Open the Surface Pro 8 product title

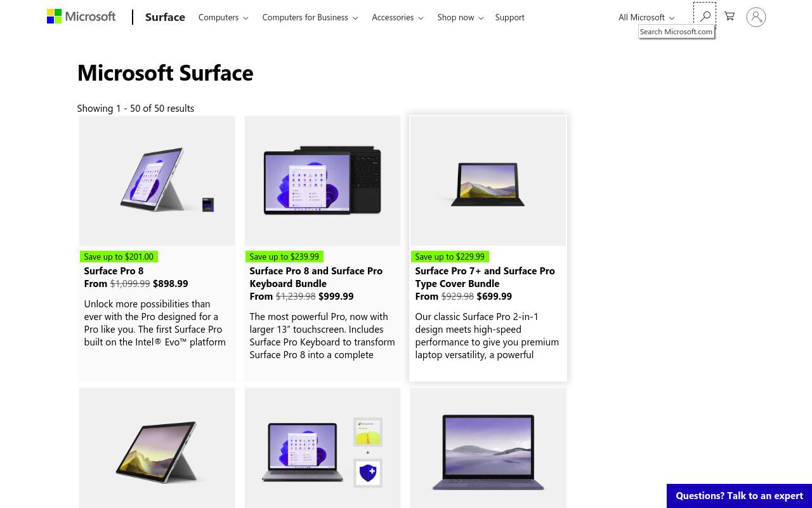pos(114,271)
